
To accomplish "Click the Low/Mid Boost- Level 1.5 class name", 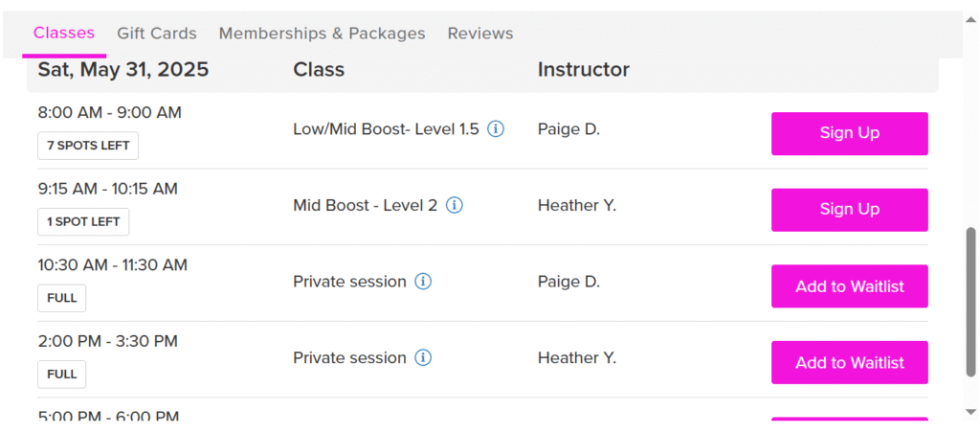I will pyautogui.click(x=386, y=129).
